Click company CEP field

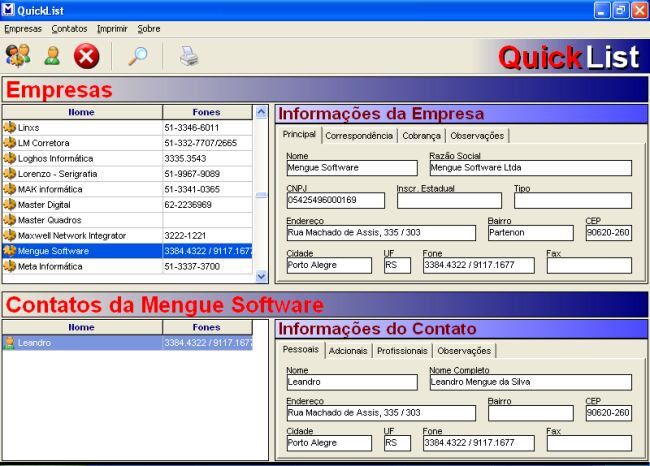[609, 233]
